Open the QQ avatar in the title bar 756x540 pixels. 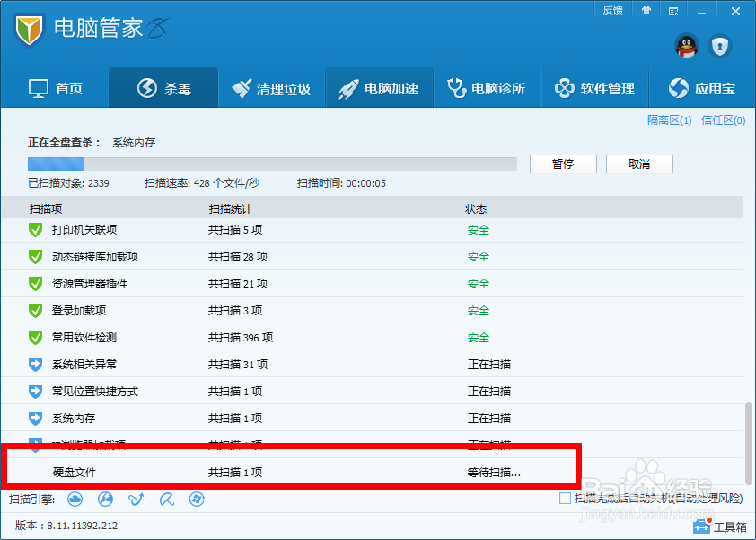(686, 46)
